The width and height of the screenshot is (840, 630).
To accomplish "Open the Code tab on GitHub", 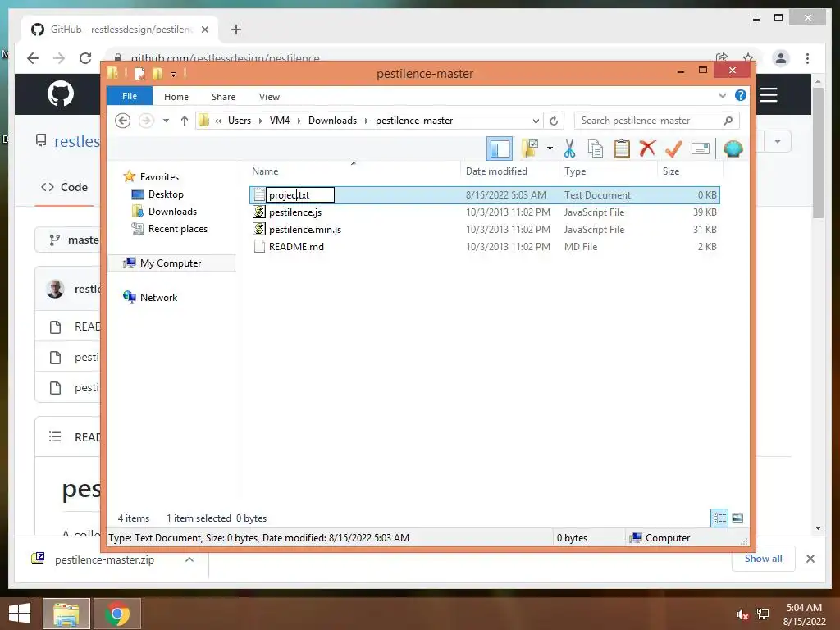I will pos(64,187).
